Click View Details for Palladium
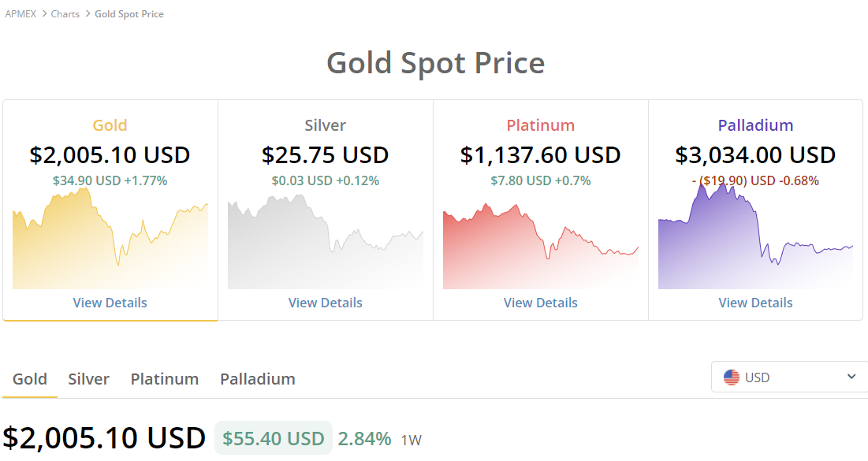The height and width of the screenshot is (461, 868). (755, 303)
